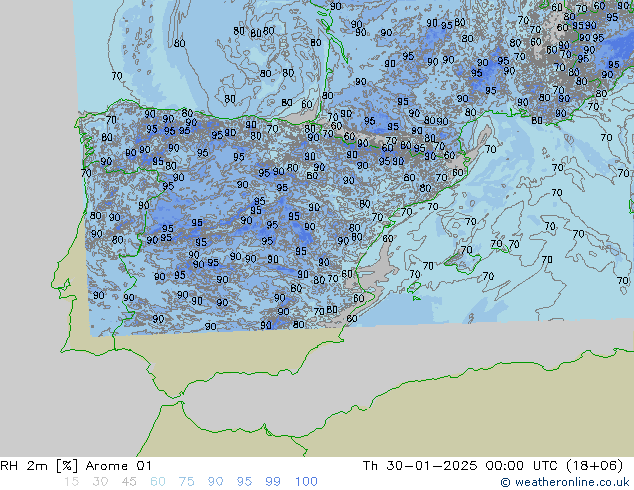Click the weatheronline.co.uk copyright text
Viewport: 634px width, 490px height.
pyautogui.click(x=565, y=482)
